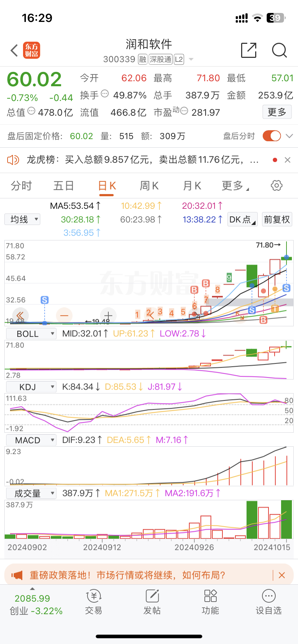The width and height of the screenshot is (298, 644).
Task: Tap the numbered 9 green marker
Action: coord(229,277)
